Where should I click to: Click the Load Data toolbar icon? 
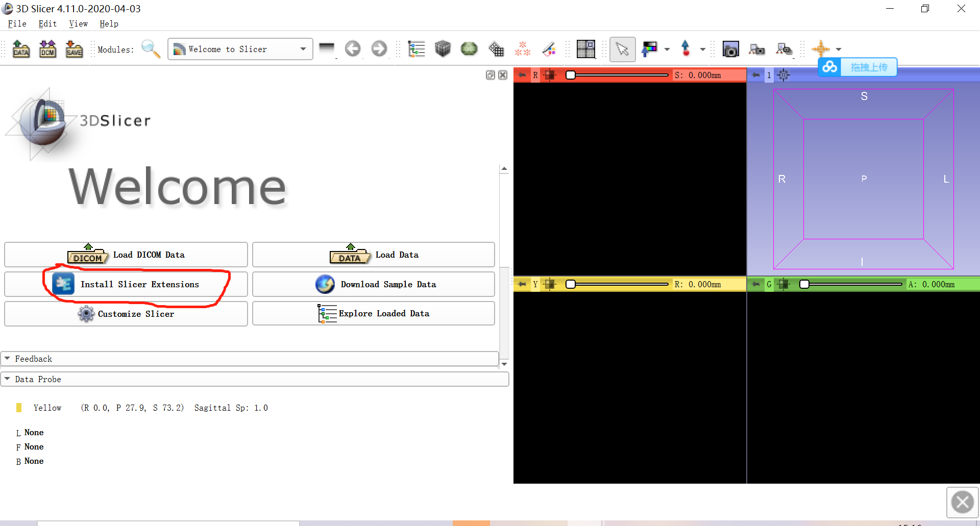(x=21, y=49)
